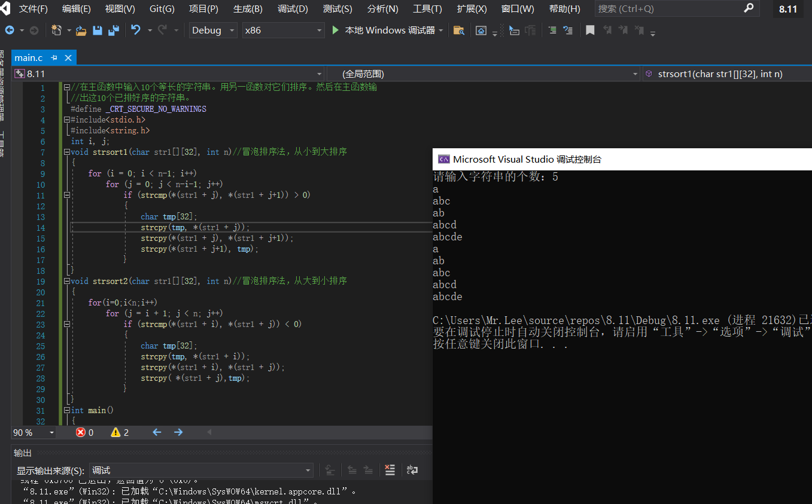Click the yellow warning count indicator

(120, 432)
